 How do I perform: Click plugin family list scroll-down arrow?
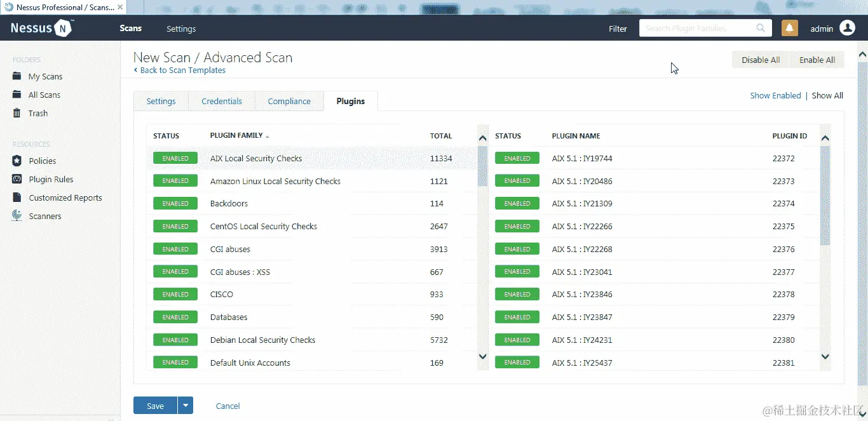tap(482, 357)
